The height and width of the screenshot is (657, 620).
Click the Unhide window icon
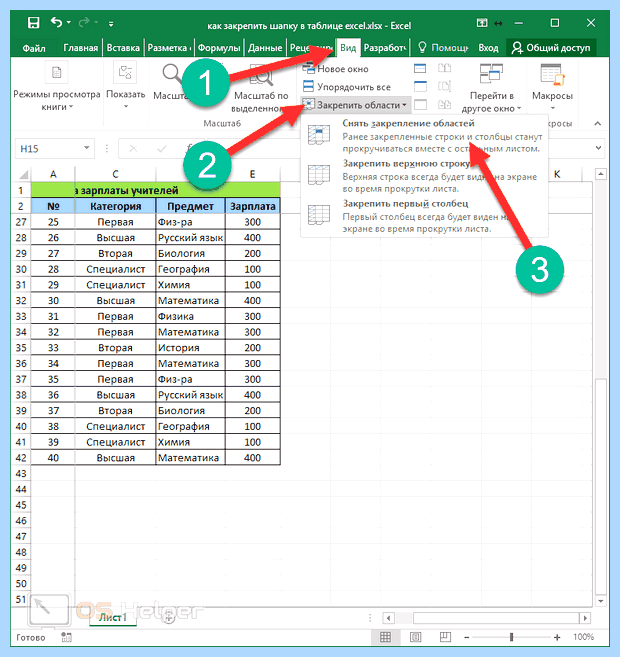pyautogui.click(x=420, y=104)
